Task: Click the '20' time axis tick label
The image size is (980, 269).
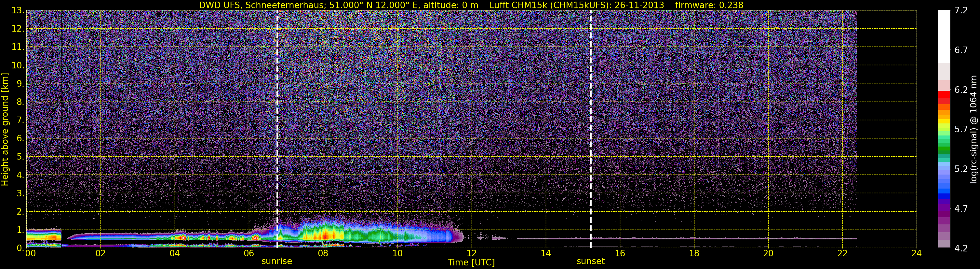Action: pos(768,253)
